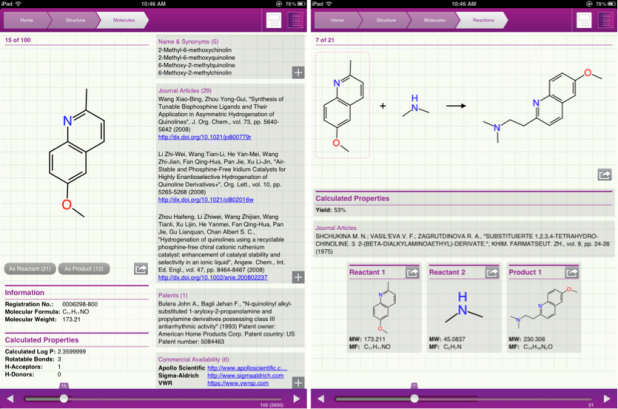Expand Commercial Availability with plus button

(298, 383)
